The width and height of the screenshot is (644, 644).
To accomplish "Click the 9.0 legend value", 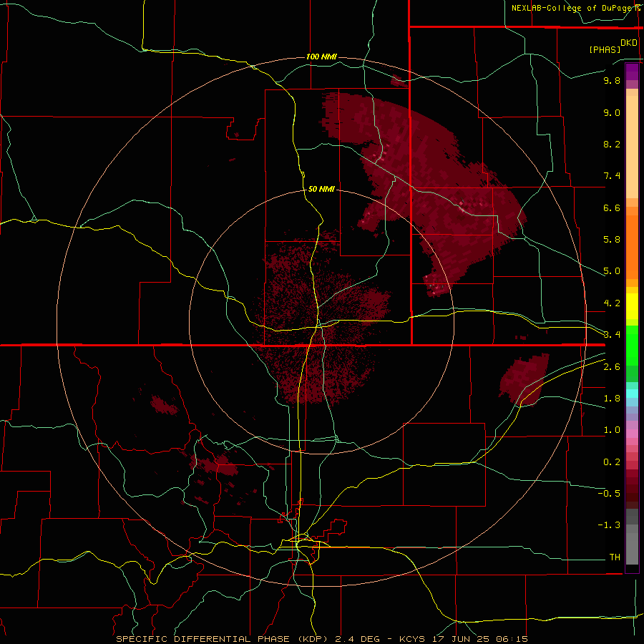I will click(612, 112).
